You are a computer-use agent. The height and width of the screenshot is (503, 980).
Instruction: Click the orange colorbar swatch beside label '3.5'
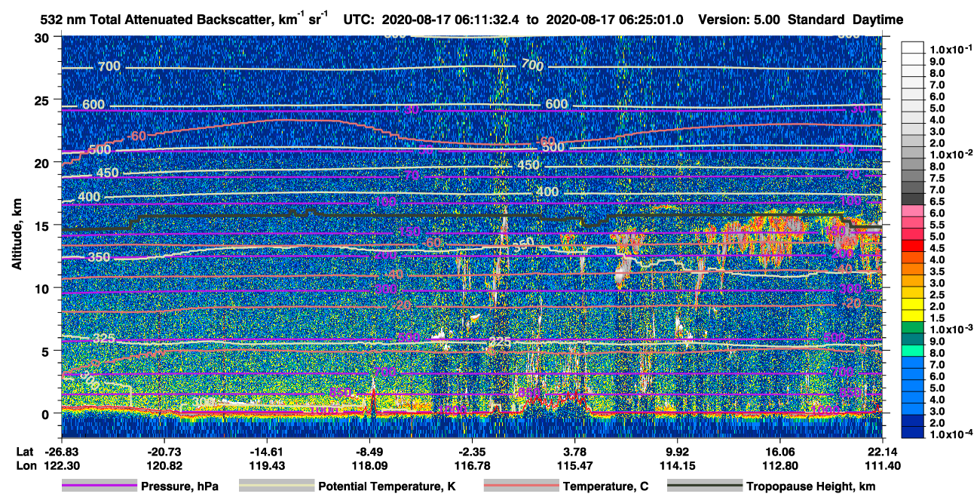click(913, 268)
